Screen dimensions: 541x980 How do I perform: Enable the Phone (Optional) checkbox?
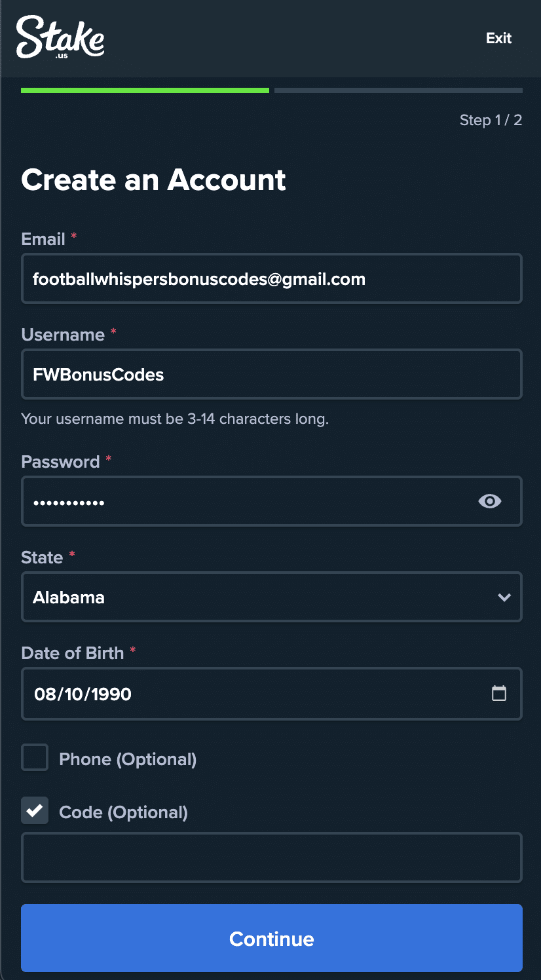[x=34, y=757]
